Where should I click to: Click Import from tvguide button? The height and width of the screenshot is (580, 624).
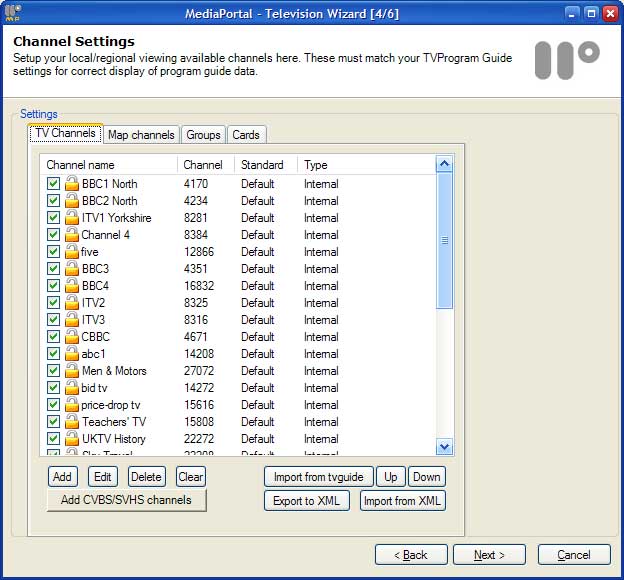319,476
